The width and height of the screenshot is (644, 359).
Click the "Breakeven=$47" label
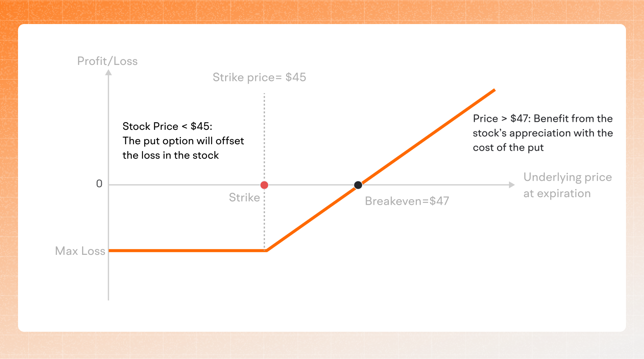pos(407,201)
